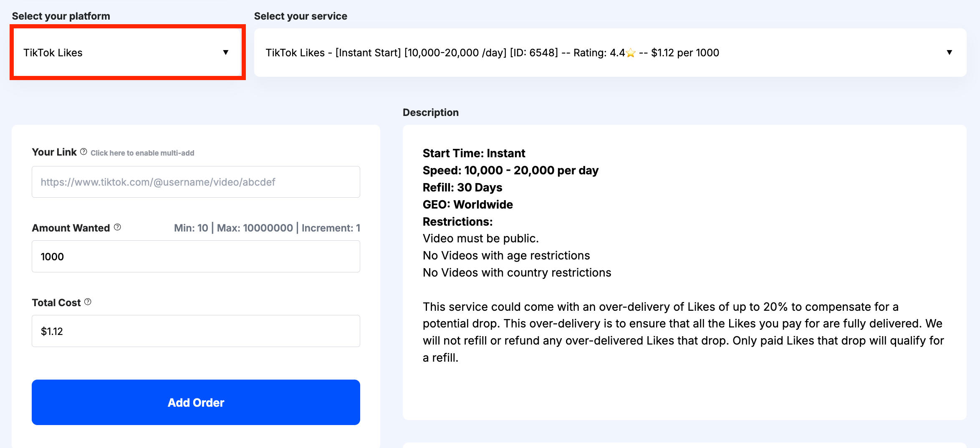The image size is (980, 448).
Task: Click the Description heading
Action: (x=430, y=113)
